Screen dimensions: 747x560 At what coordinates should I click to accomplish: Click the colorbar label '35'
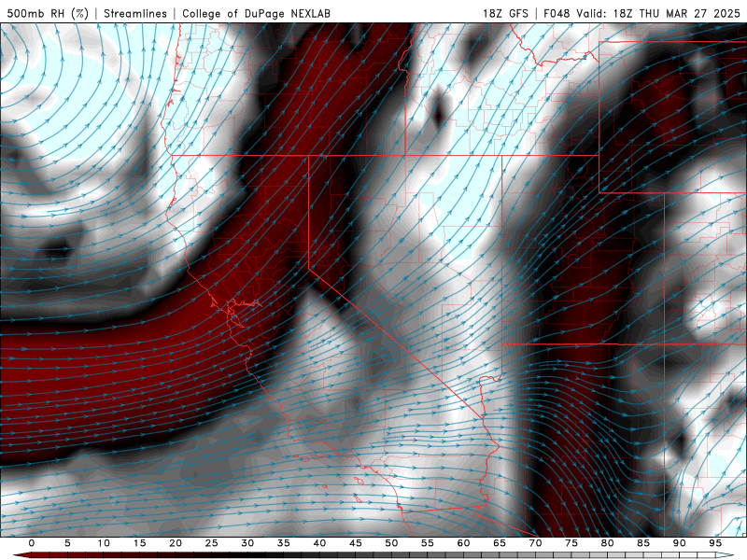click(x=284, y=543)
